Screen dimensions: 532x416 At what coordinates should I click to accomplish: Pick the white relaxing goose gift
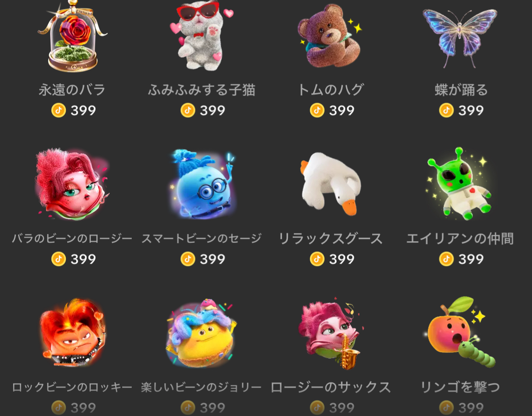(x=331, y=183)
